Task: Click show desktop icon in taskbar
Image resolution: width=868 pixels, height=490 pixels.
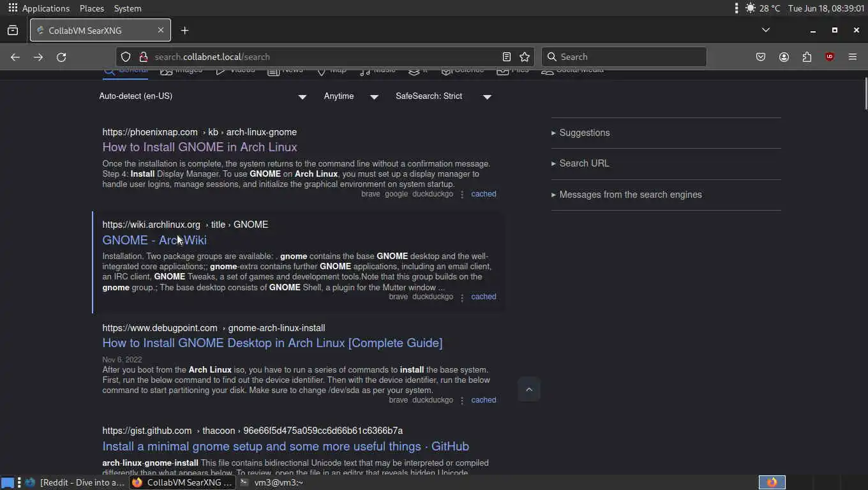Action: [x=8, y=482]
